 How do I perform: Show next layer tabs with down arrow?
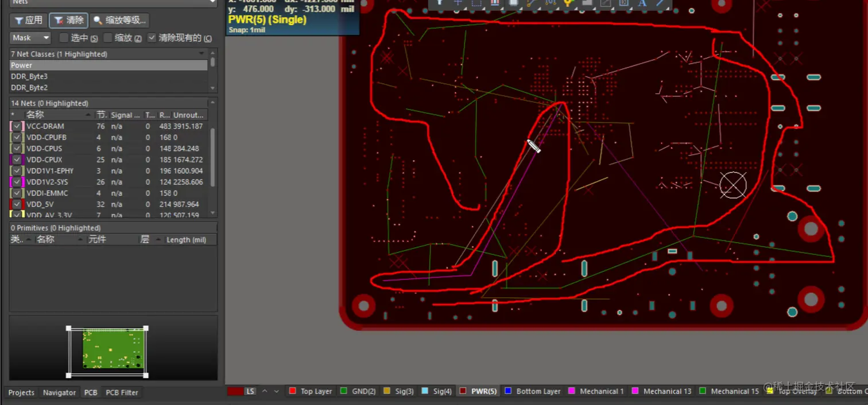click(276, 391)
